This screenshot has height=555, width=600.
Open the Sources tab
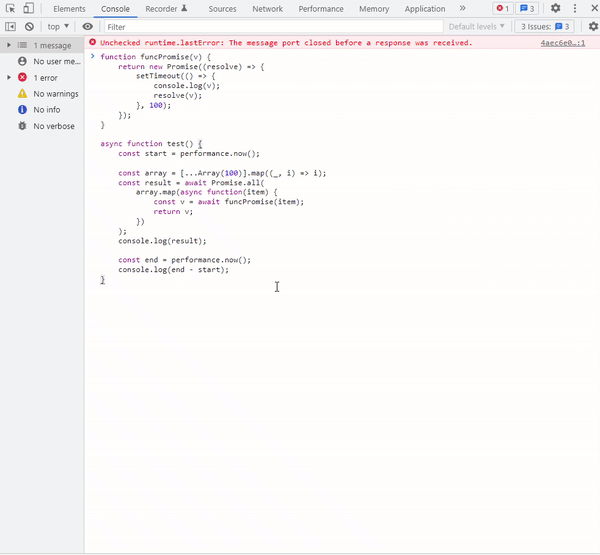pyautogui.click(x=222, y=9)
